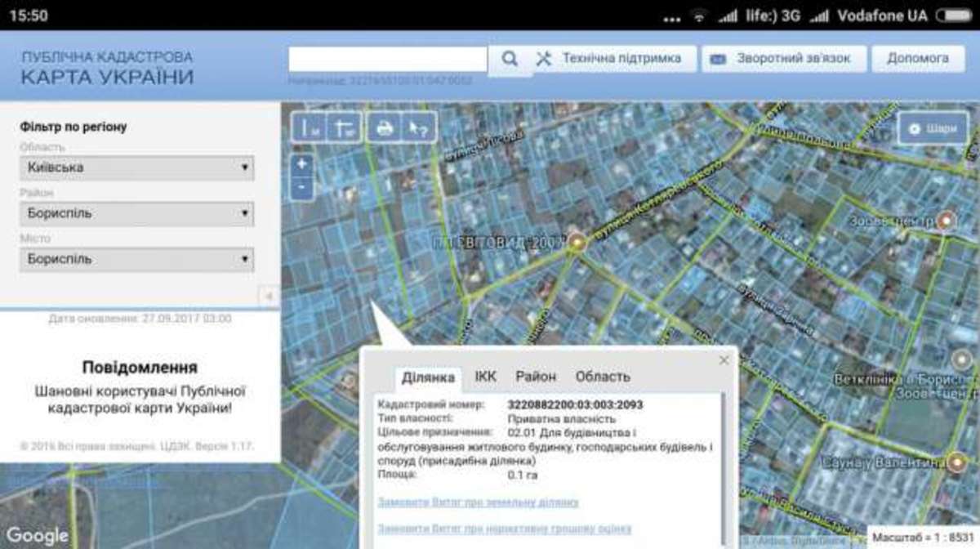Open the Область dropdown showing Київська
Screen dimensions: 980x549
pos(136,167)
